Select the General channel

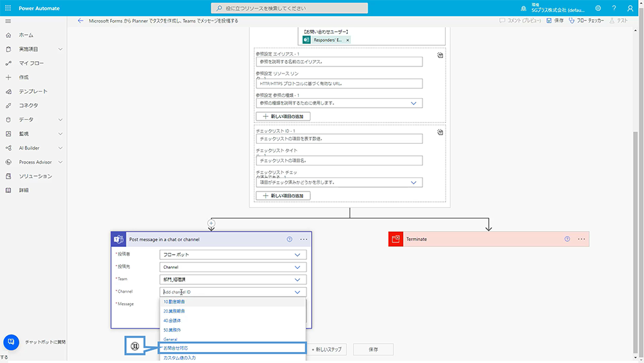(232, 339)
